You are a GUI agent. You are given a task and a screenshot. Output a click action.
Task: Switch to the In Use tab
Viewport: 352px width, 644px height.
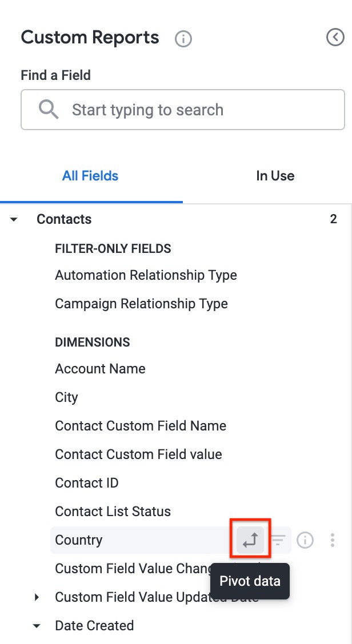[275, 176]
